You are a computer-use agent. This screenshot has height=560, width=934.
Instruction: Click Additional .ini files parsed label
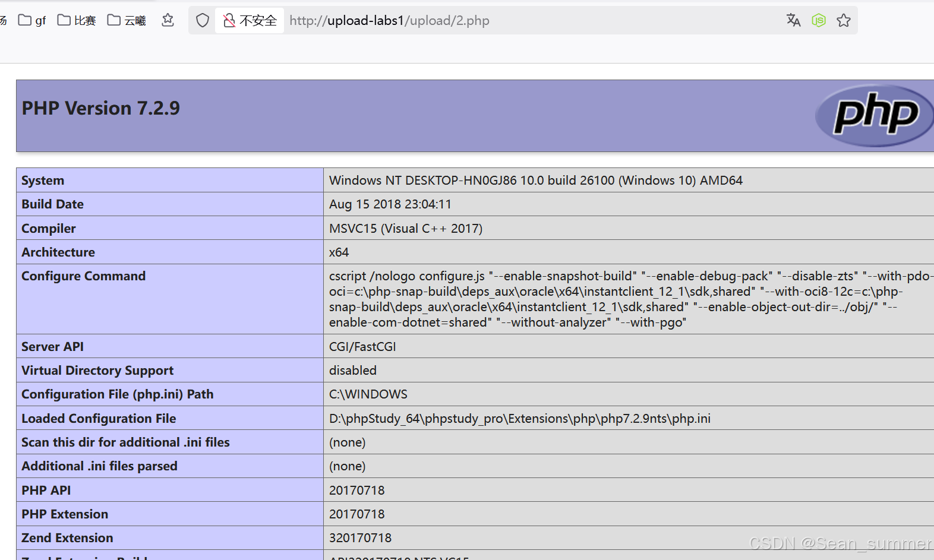pyautogui.click(x=99, y=466)
